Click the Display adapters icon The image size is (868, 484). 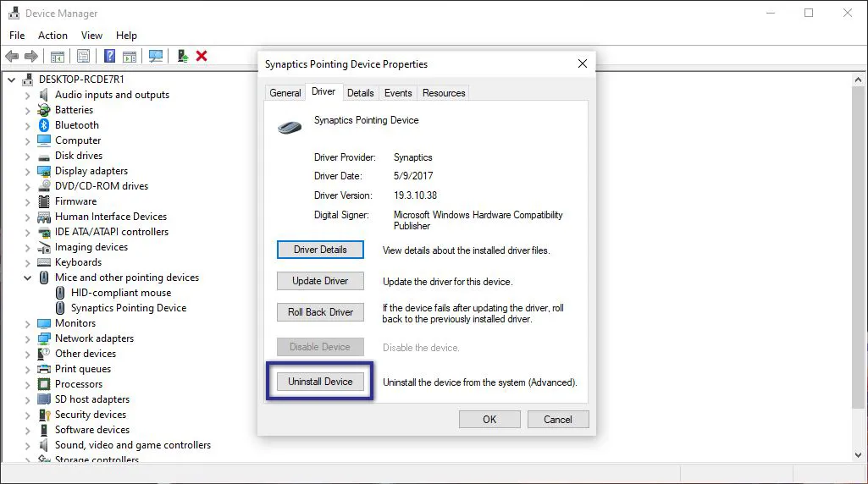pos(44,171)
